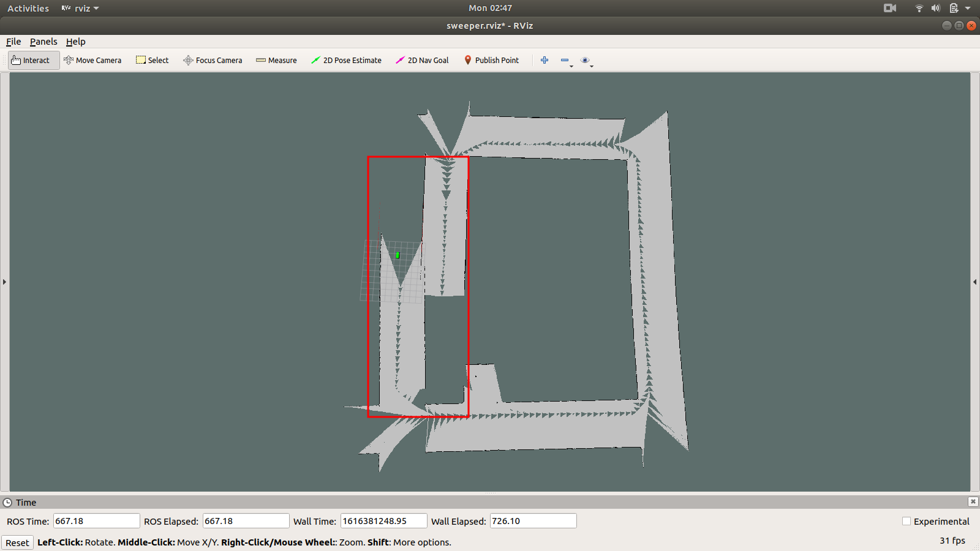980x551 pixels.
Task: Pick the Measure tool
Action: tap(276, 60)
